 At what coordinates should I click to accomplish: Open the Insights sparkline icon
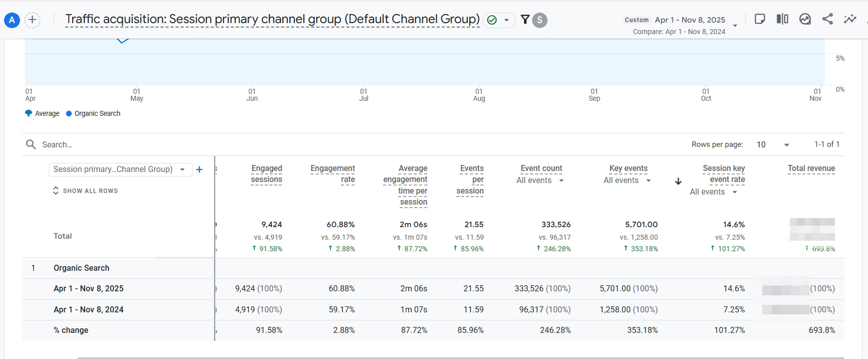(x=850, y=19)
